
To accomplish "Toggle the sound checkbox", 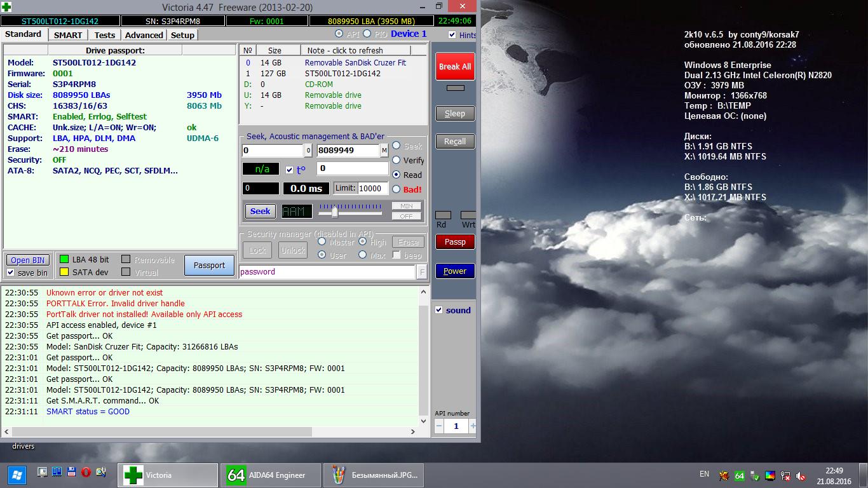I will tap(439, 310).
